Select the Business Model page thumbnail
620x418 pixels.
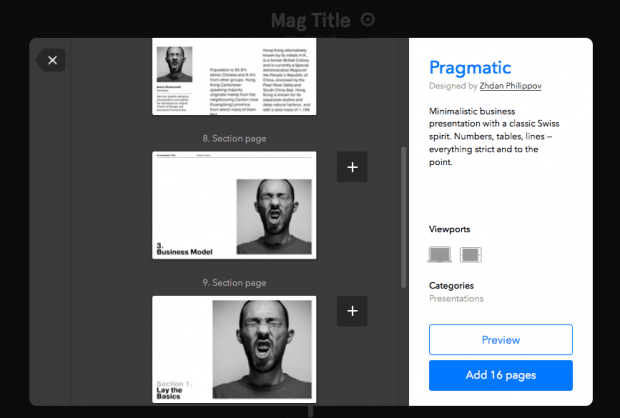tap(234, 205)
